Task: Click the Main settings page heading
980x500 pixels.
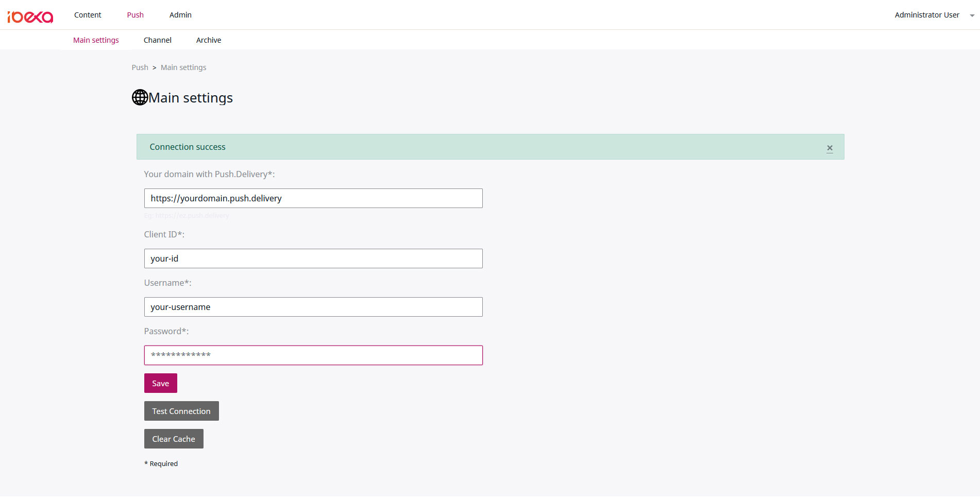Action: click(x=191, y=98)
